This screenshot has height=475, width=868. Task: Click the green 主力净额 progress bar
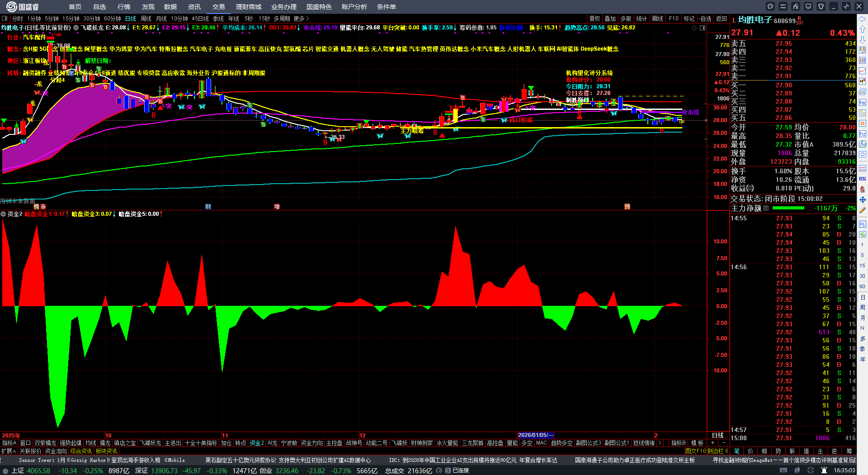coord(788,208)
